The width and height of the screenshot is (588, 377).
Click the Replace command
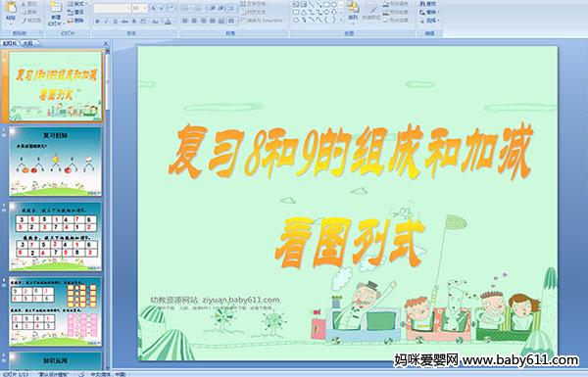(x=428, y=12)
